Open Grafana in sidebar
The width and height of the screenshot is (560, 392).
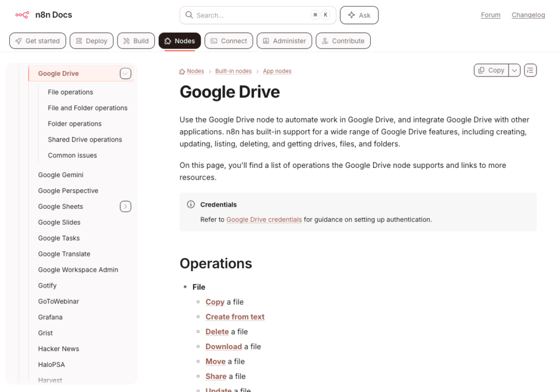click(50, 317)
